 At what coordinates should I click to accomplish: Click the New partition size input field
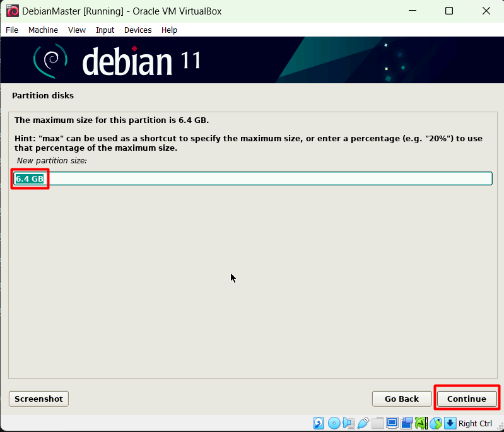pos(253,178)
